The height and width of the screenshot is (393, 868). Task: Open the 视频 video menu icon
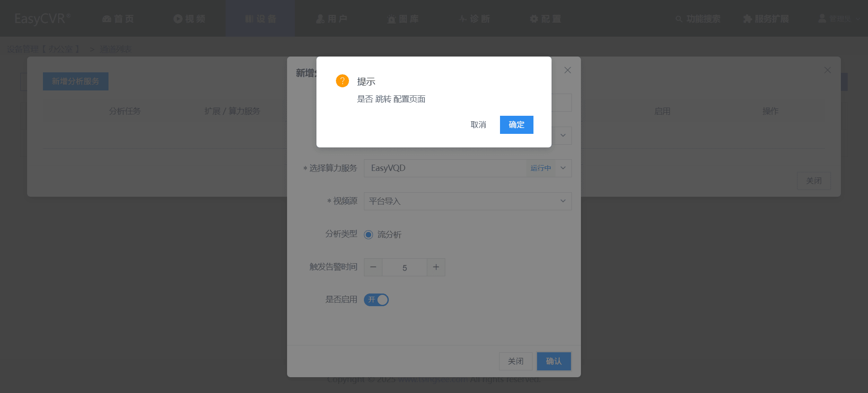tap(178, 19)
